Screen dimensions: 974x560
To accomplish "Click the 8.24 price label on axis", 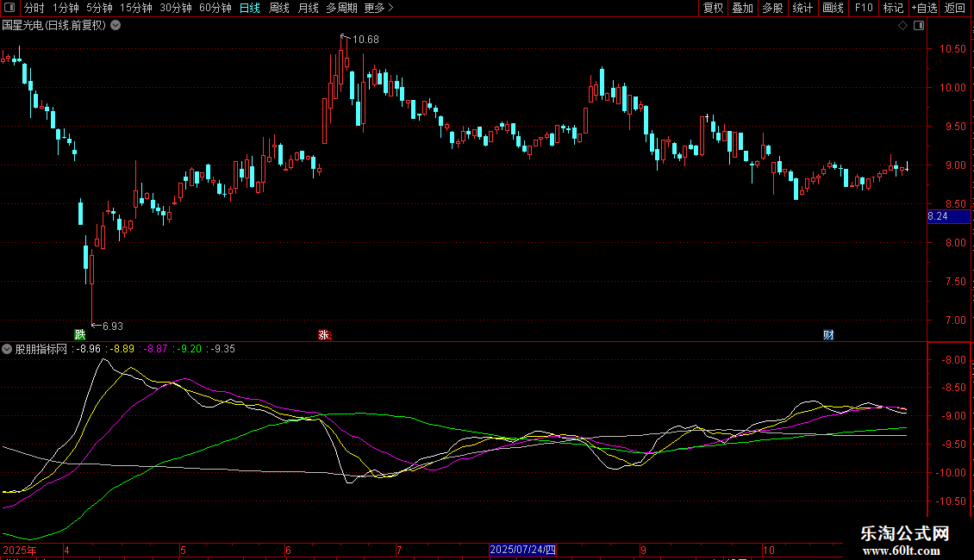I will [x=937, y=216].
